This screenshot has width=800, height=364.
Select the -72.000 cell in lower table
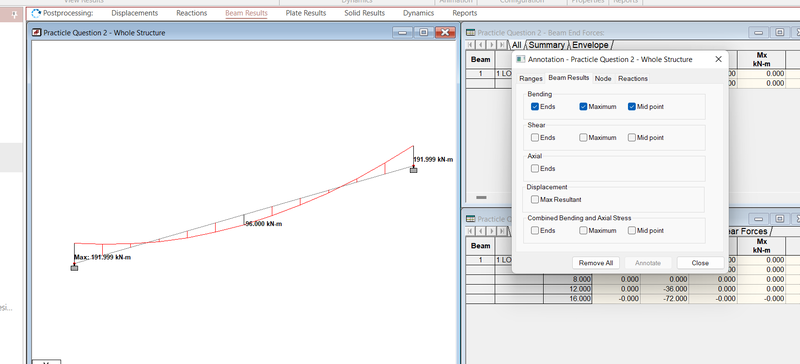(665, 299)
